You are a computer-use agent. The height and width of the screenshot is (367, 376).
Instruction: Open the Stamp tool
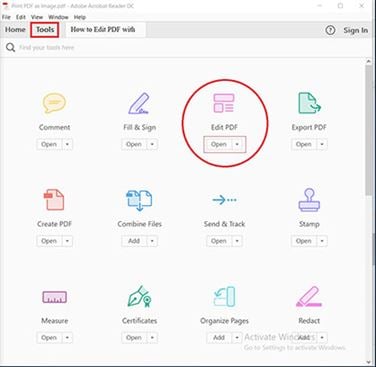click(303, 241)
